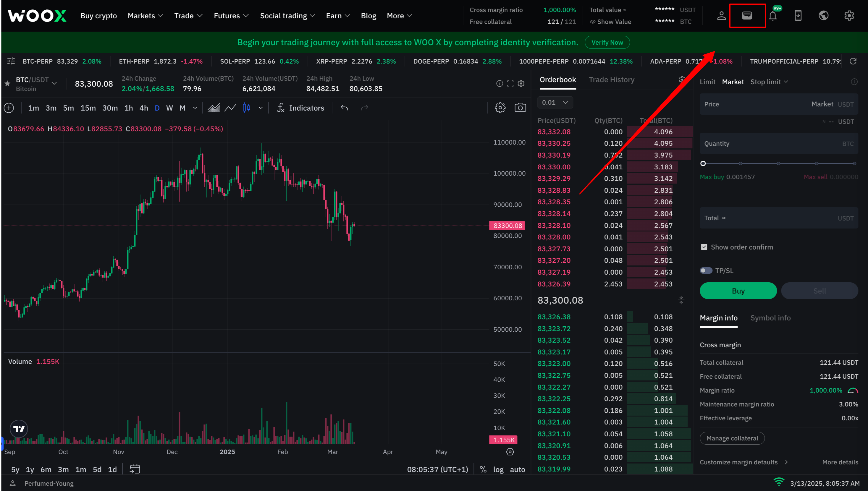
Task: Expand the Trade menu
Action: [x=188, y=15]
